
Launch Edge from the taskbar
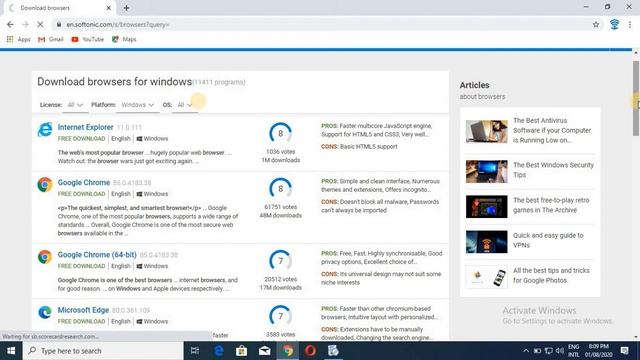tap(219, 351)
